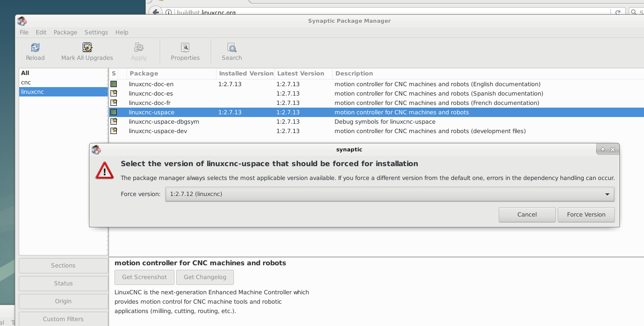Click the Search toolbar icon
644x326 pixels.
click(x=232, y=47)
